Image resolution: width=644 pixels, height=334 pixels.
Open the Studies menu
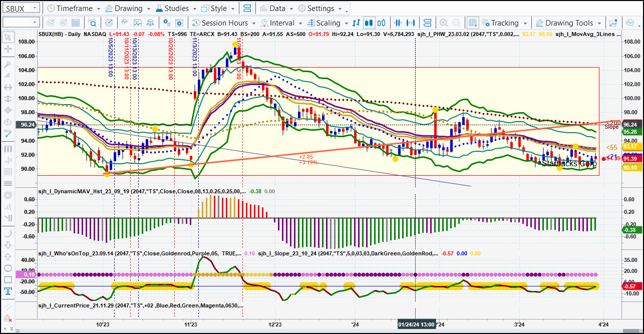(176, 9)
